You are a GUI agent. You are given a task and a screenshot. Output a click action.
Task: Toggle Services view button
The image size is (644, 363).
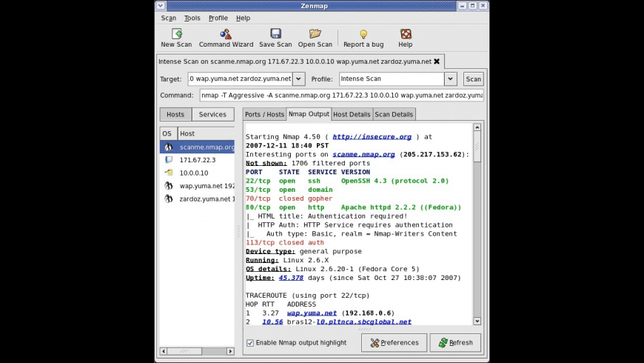(x=212, y=114)
